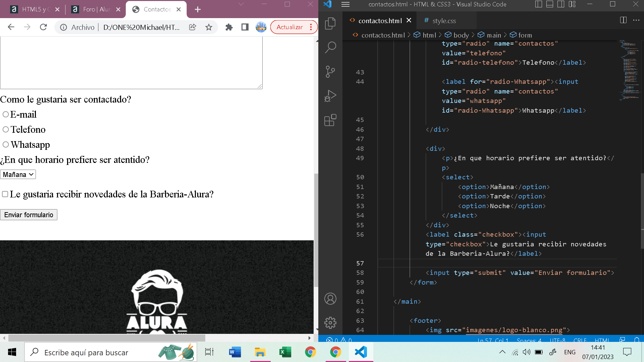644x362 pixels.
Task: Split the VS Code editor right
Action: click(623, 20)
